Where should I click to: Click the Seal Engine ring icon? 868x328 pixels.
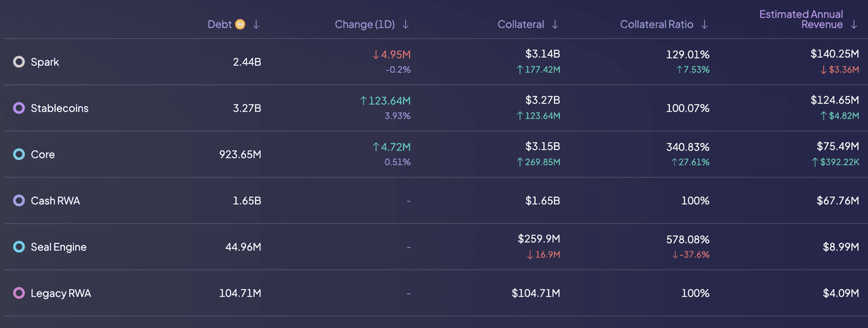click(19, 247)
